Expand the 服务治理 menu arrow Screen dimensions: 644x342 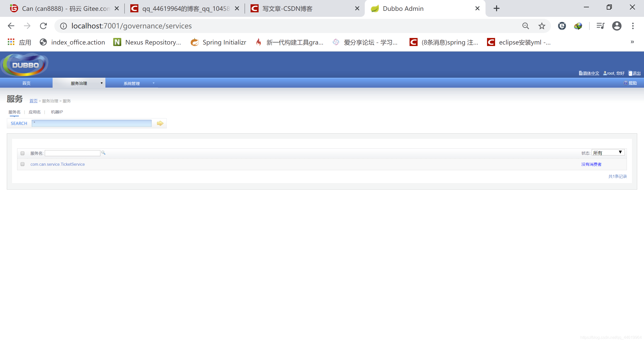tap(102, 83)
